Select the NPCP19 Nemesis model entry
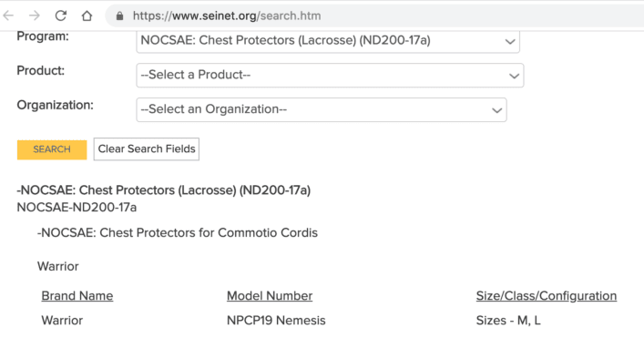Image resolution: width=644 pixels, height=359 pixels. (x=276, y=321)
